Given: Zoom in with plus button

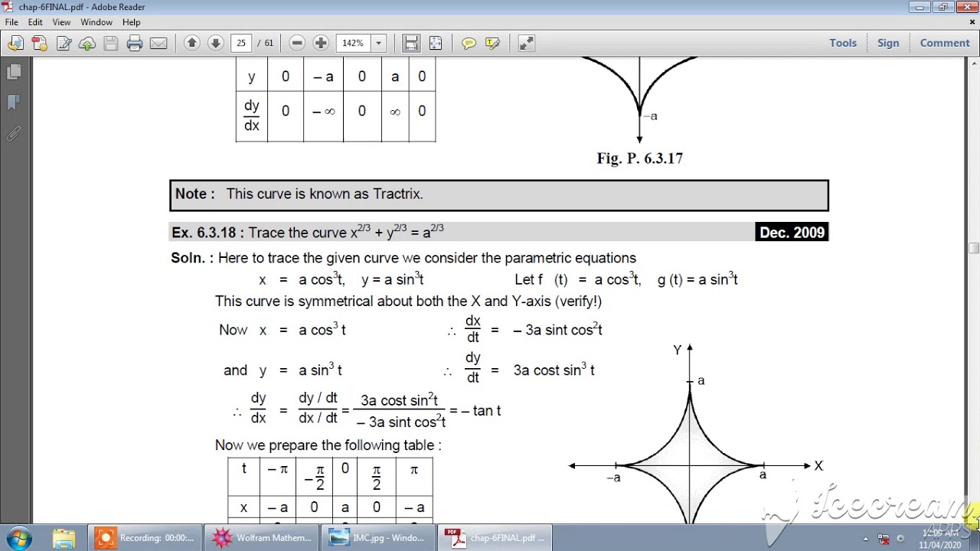Looking at the screenshot, I should point(321,43).
